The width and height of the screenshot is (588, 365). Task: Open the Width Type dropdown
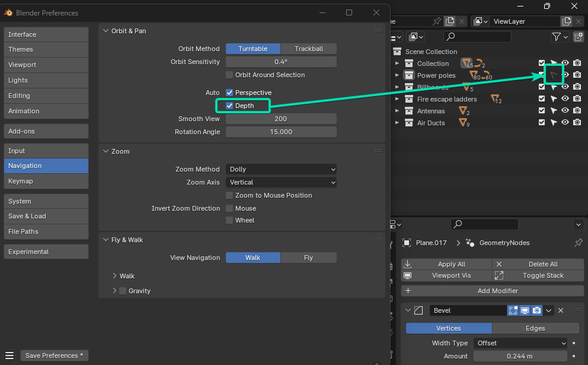tap(520, 343)
